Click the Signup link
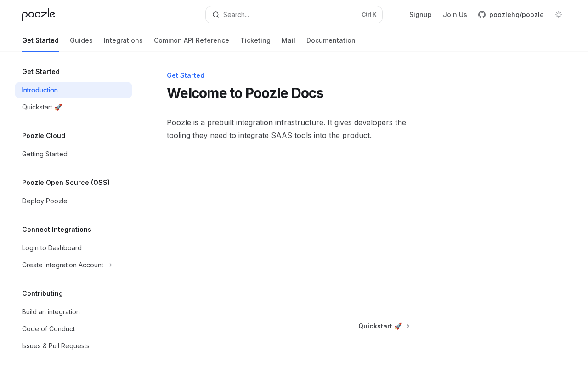Image resolution: width=588 pixels, height=368 pixels. 420,15
